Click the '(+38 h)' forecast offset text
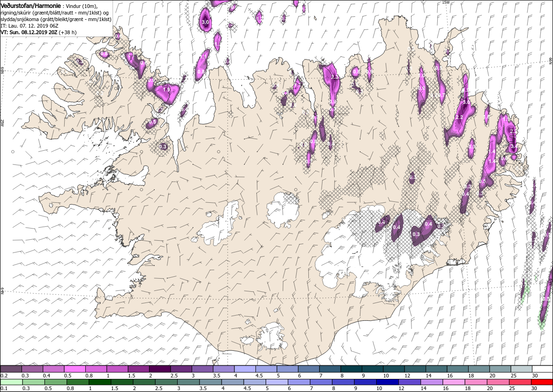Viewport: 553px width, 392px height. click(x=67, y=32)
